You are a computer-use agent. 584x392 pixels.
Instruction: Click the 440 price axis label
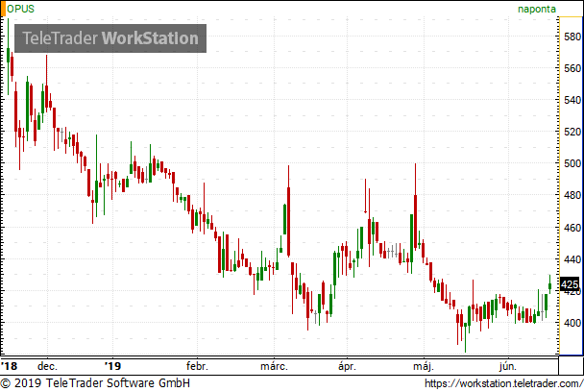tap(572, 259)
